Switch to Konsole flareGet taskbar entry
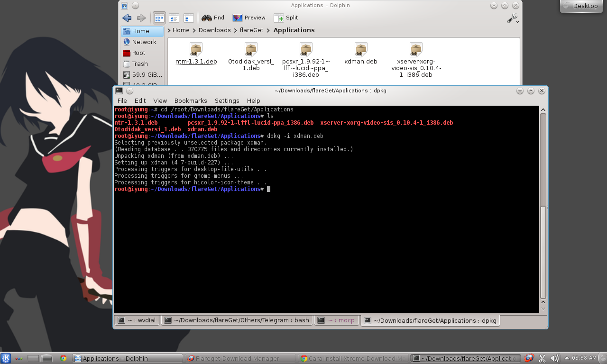Screen dimensions: 607x364 pos(466,358)
